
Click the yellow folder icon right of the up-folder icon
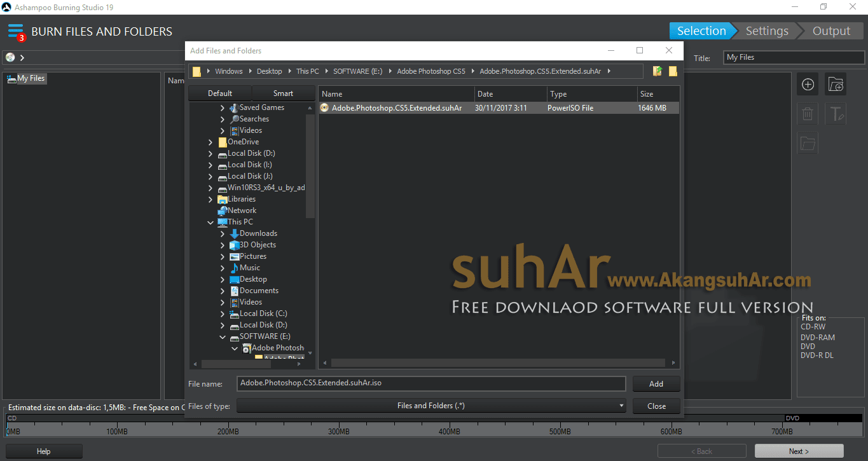pyautogui.click(x=673, y=71)
